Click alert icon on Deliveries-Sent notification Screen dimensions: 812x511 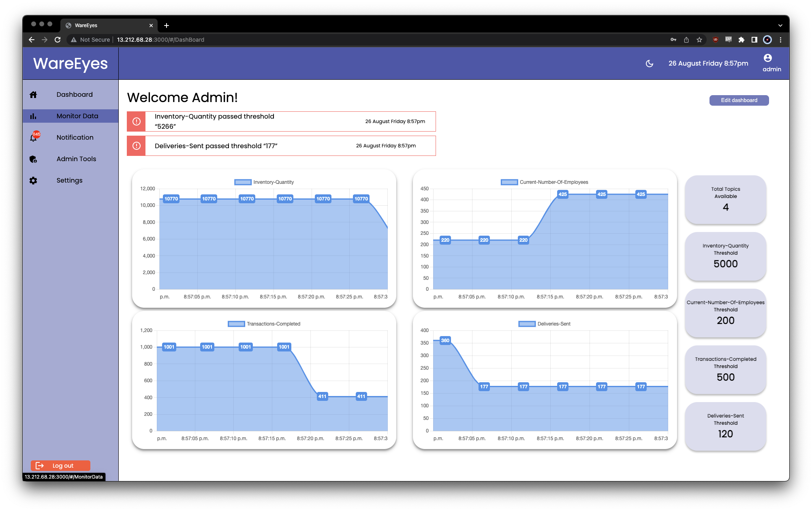[137, 146]
